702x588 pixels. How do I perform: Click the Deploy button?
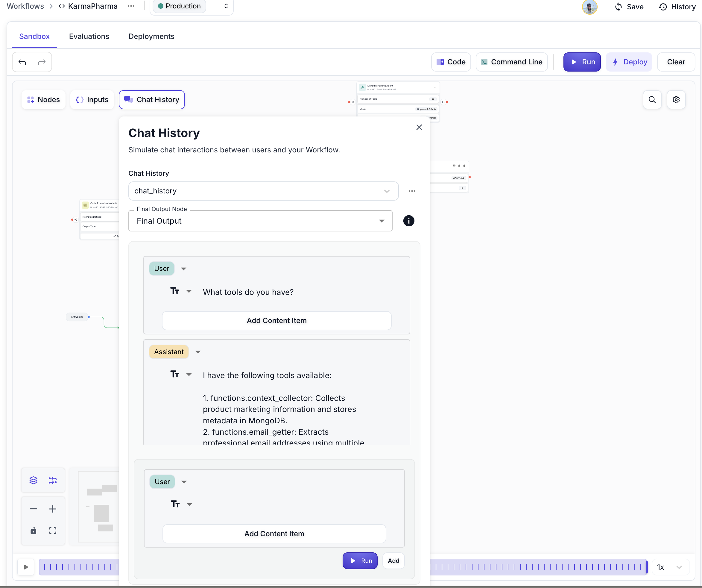[628, 62]
